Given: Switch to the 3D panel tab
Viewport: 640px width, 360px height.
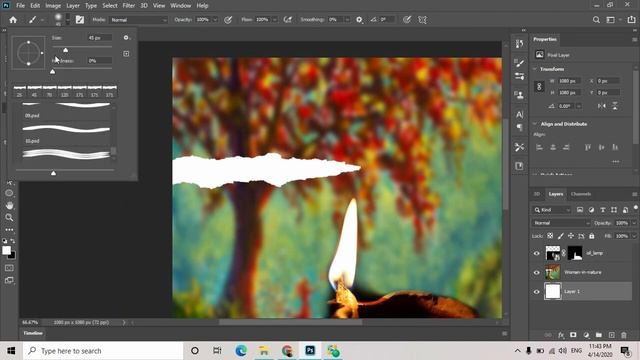Looking at the screenshot, I should coord(537,194).
